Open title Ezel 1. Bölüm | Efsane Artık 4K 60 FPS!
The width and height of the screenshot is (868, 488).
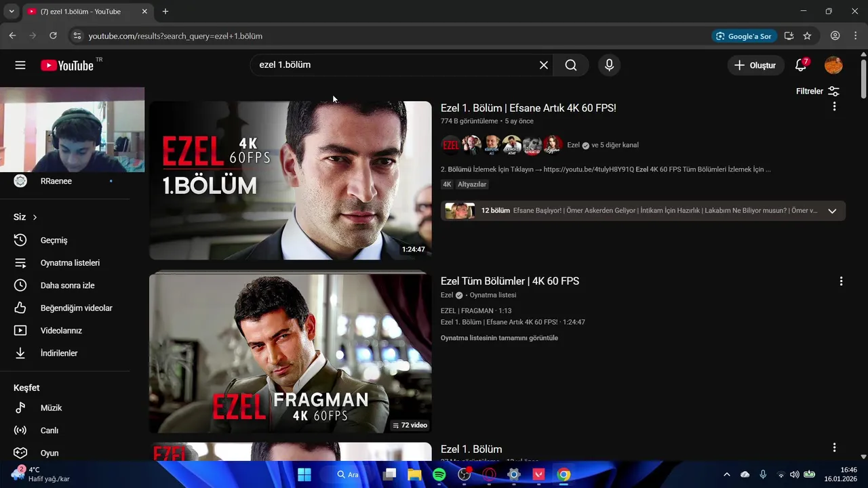tap(528, 108)
